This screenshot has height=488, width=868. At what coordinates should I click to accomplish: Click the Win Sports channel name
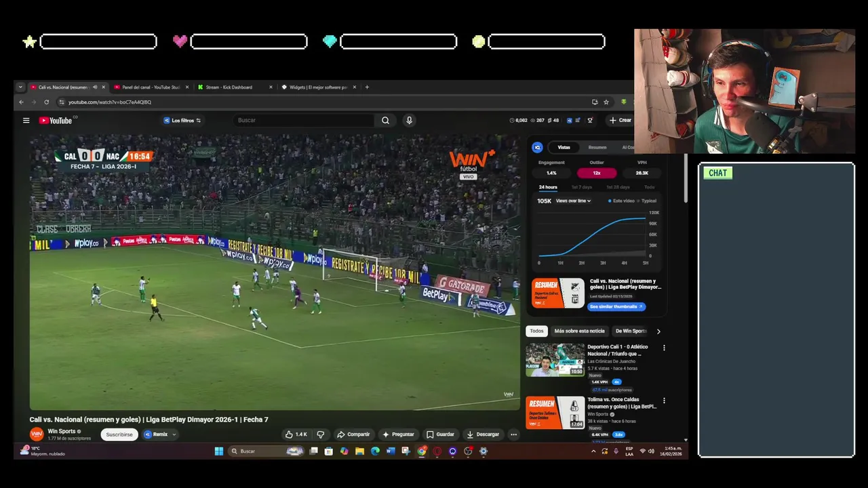point(62,431)
